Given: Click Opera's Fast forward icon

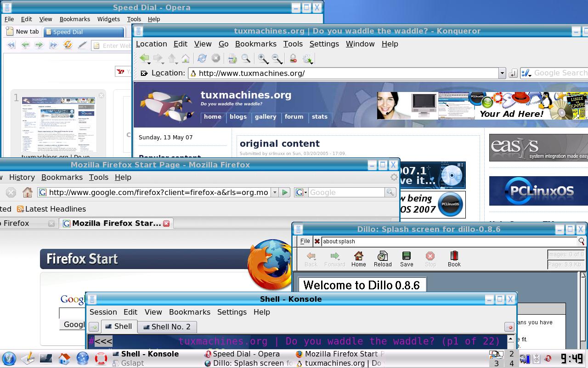Looking at the screenshot, I should click(53, 45).
